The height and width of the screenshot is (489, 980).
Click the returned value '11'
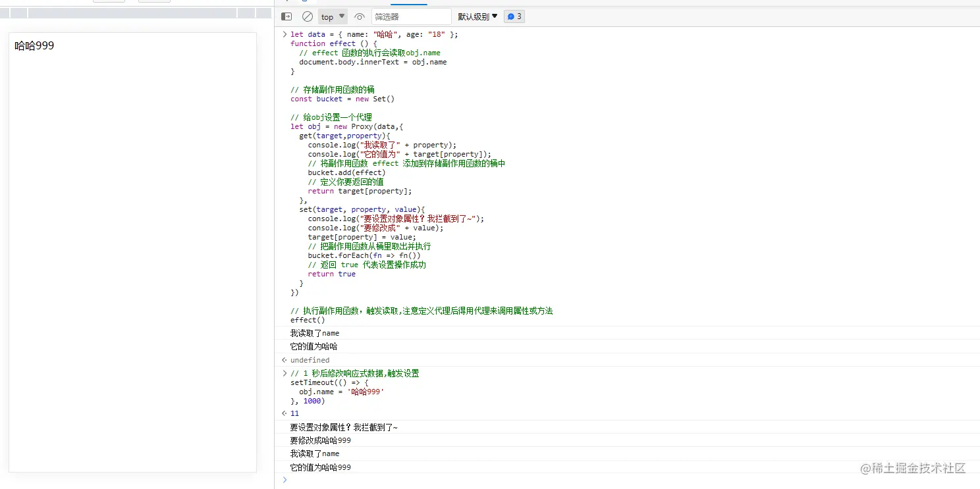tap(294, 413)
